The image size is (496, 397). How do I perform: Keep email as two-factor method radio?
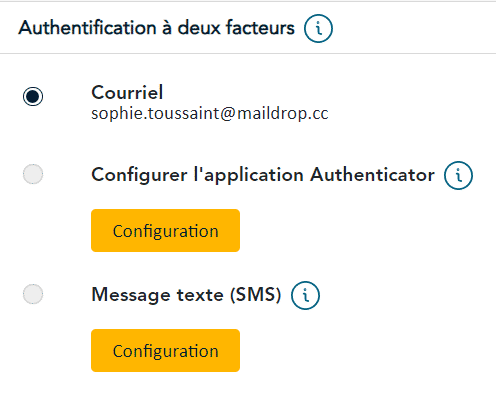pos(33,96)
